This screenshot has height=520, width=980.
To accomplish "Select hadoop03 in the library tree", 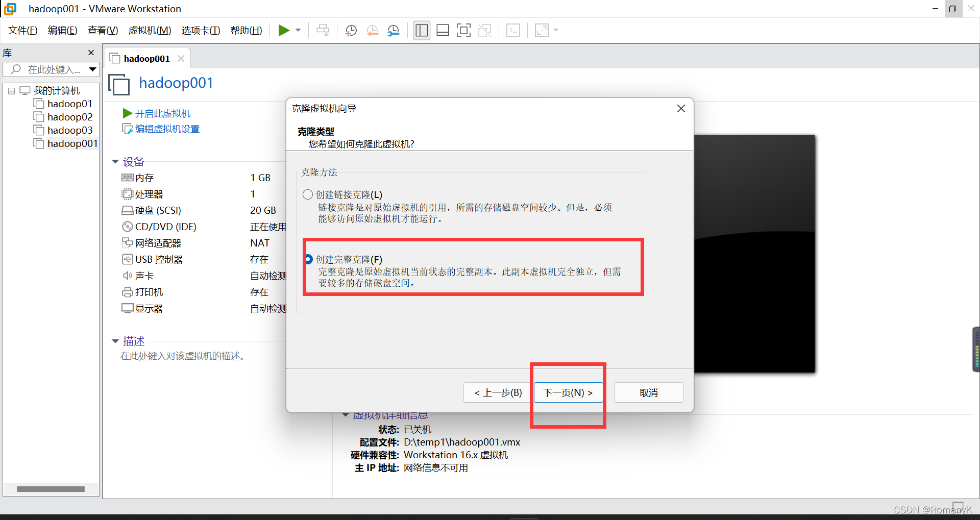I will point(70,131).
